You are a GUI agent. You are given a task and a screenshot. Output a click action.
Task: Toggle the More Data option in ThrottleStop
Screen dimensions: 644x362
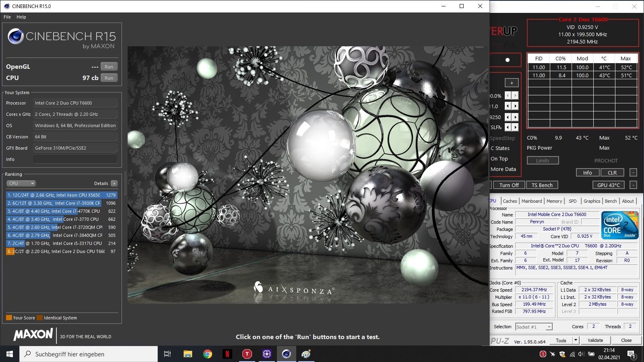(503, 169)
